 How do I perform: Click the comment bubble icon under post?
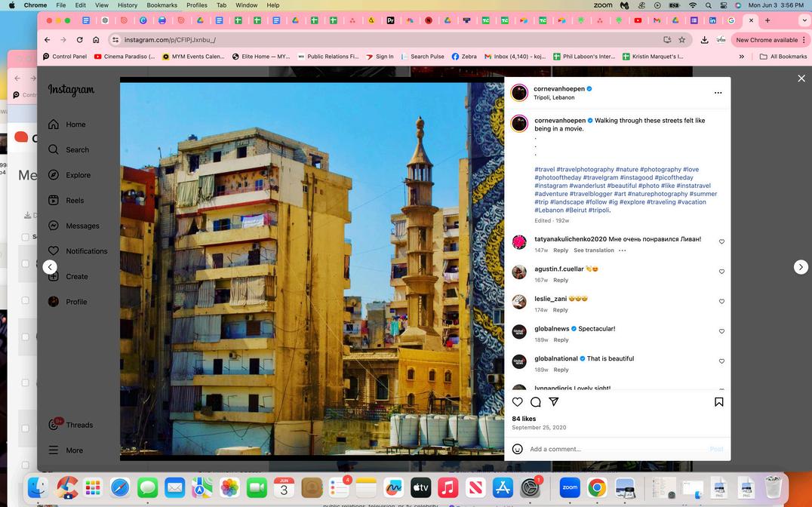coord(536,402)
